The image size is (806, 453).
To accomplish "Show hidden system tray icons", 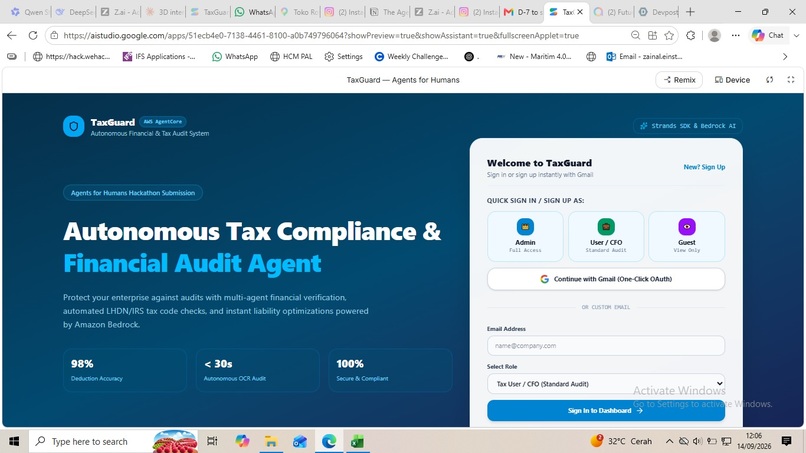I will 669,441.
